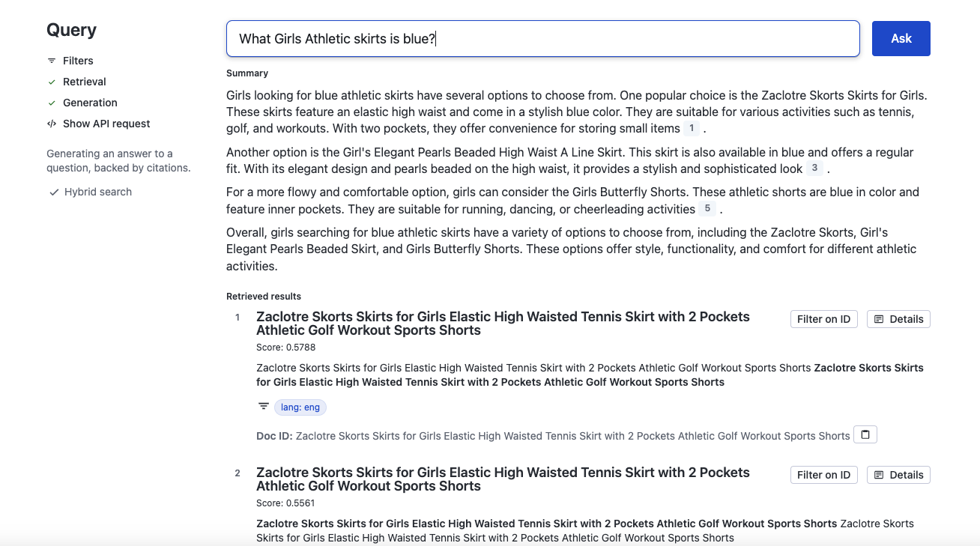The height and width of the screenshot is (546, 980).
Task: Click the lang: eng filter chip
Action: (x=300, y=407)
